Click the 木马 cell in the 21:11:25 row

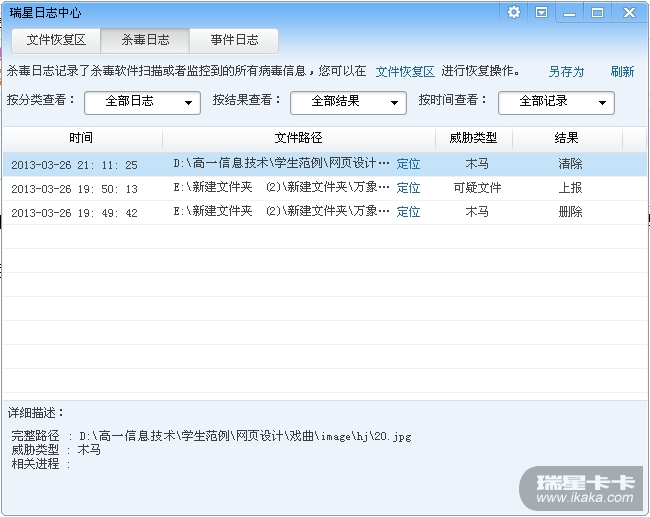[477, 164]
